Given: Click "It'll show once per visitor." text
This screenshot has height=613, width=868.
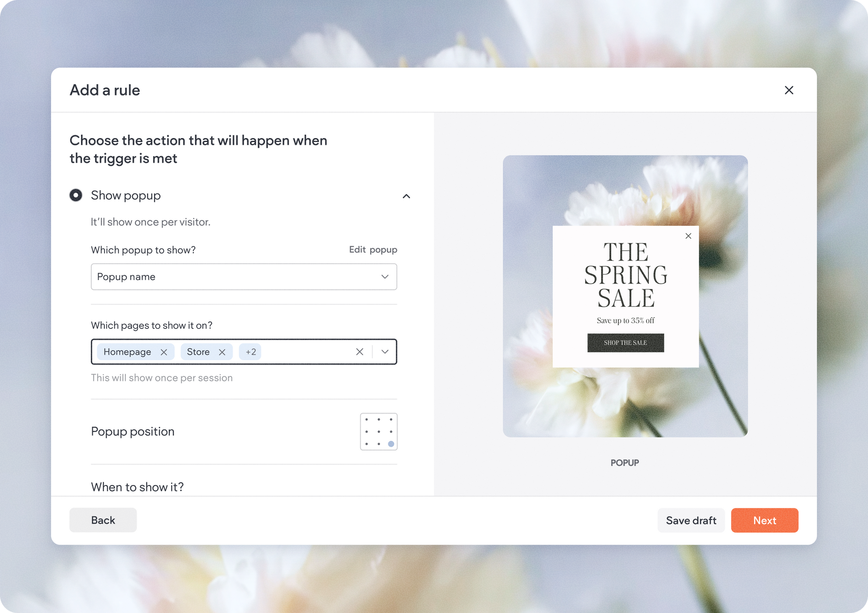Looking at the screenshot, I should (151, 222).
